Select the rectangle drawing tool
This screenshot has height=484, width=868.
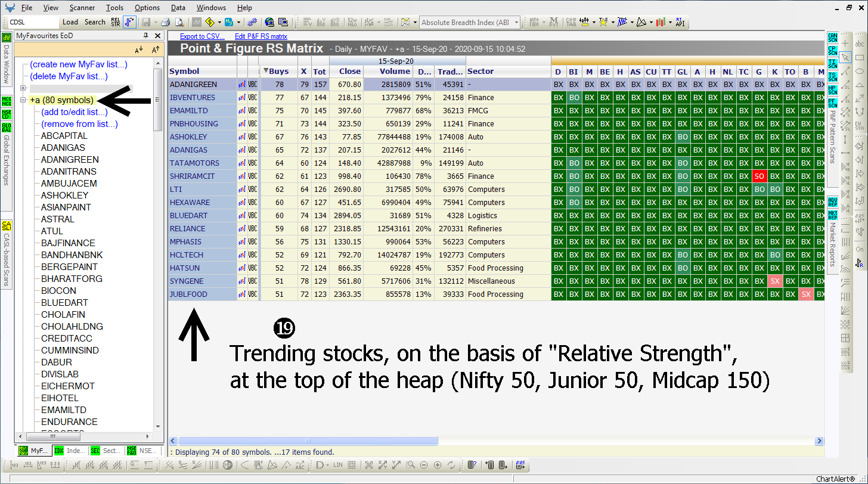[860, 58]
